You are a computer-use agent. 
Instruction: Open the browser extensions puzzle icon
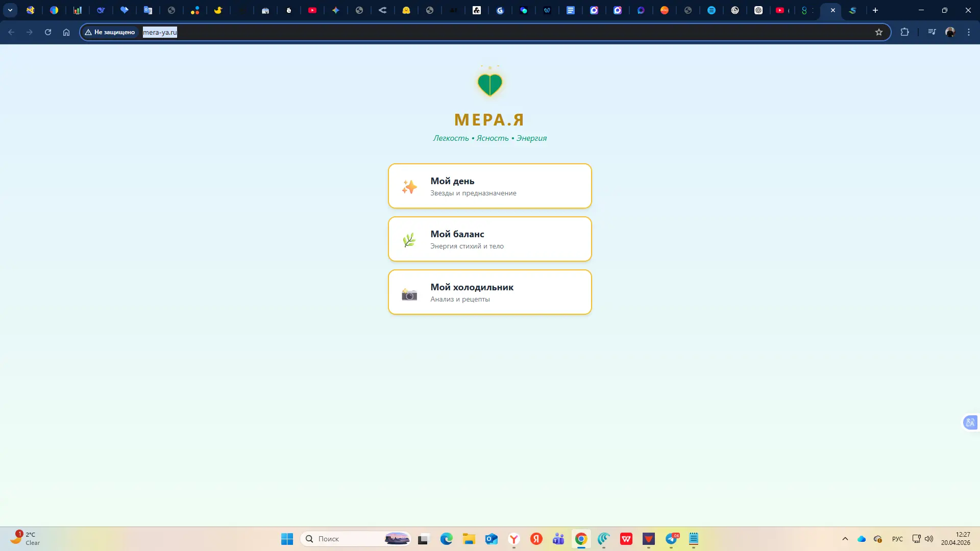904,32
